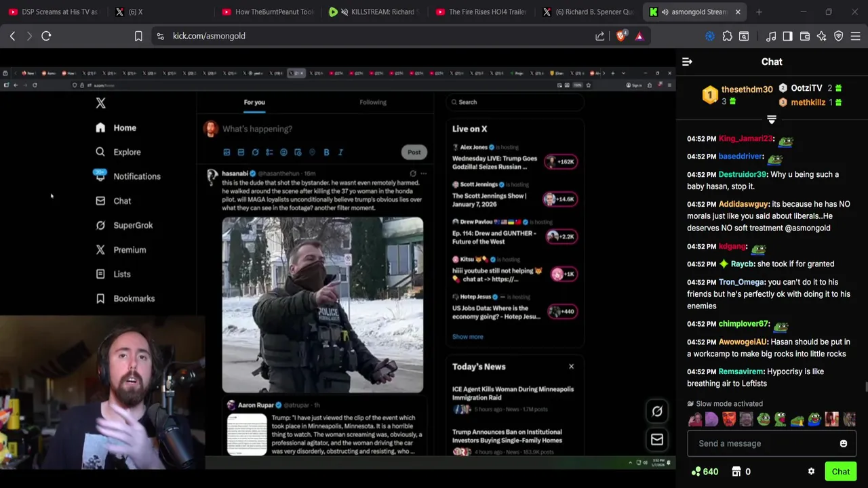This screenshot has height=488, width=868.
Task: Toggle bold B in the compose toolbar
Action: point(326,152)
